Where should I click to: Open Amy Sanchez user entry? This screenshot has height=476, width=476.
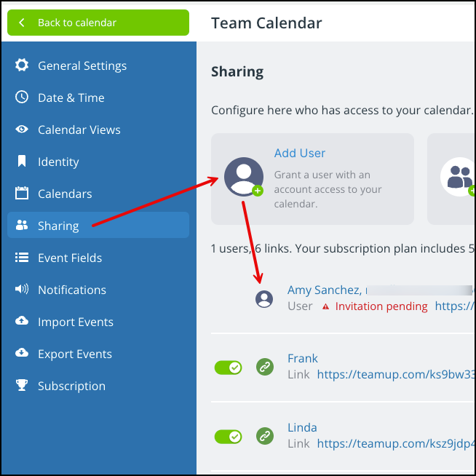pyautogui.click(x=324, y=290)
